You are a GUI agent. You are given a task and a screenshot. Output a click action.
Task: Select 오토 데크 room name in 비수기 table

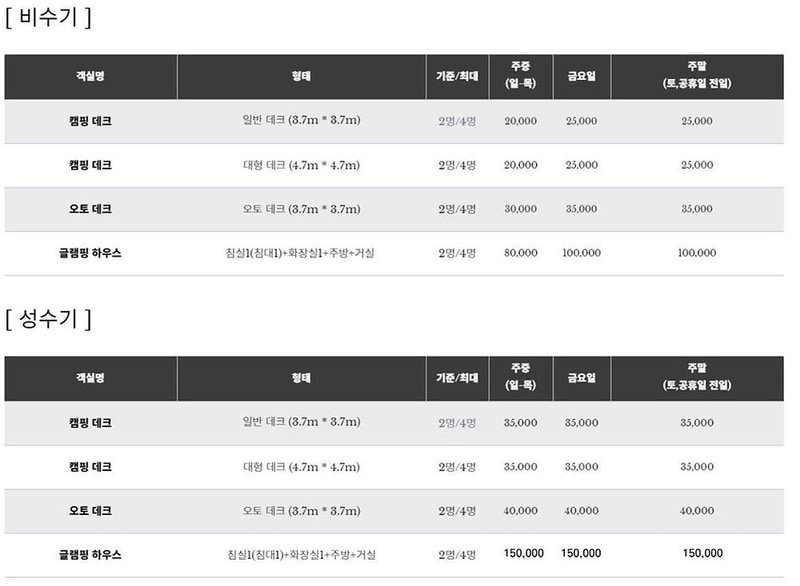click(x=91, y=209)
